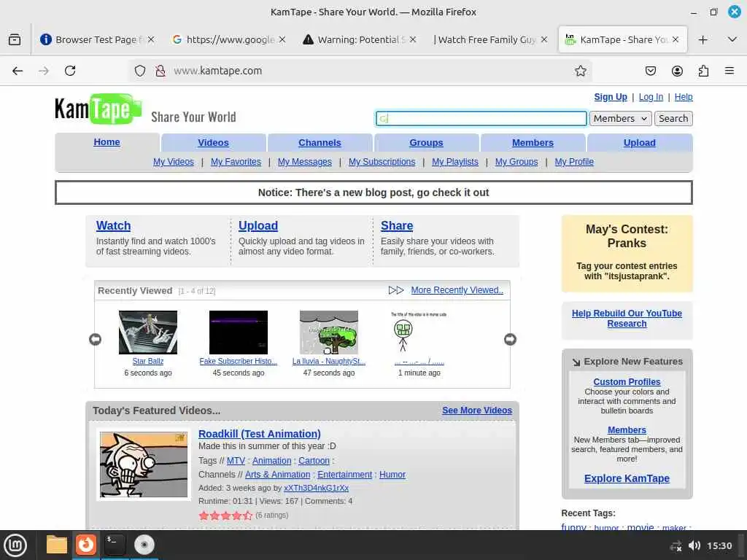Click the next arrow in Recently Viewed

coord(510,339)
